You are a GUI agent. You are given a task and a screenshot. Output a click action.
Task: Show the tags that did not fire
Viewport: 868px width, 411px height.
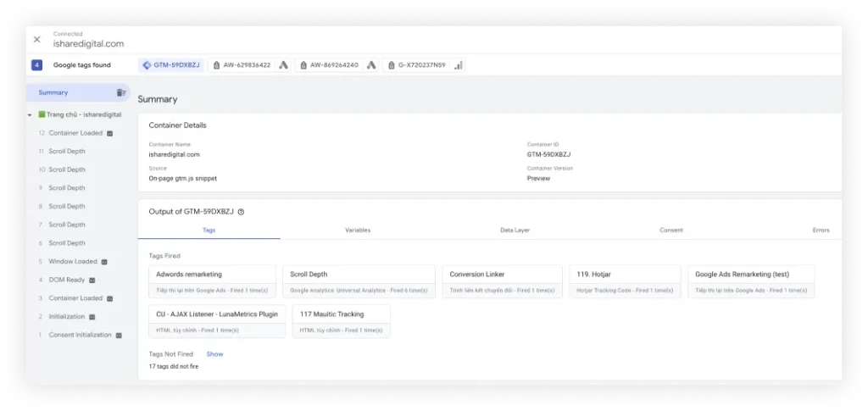pyautogui.click(x=214, y=354)
